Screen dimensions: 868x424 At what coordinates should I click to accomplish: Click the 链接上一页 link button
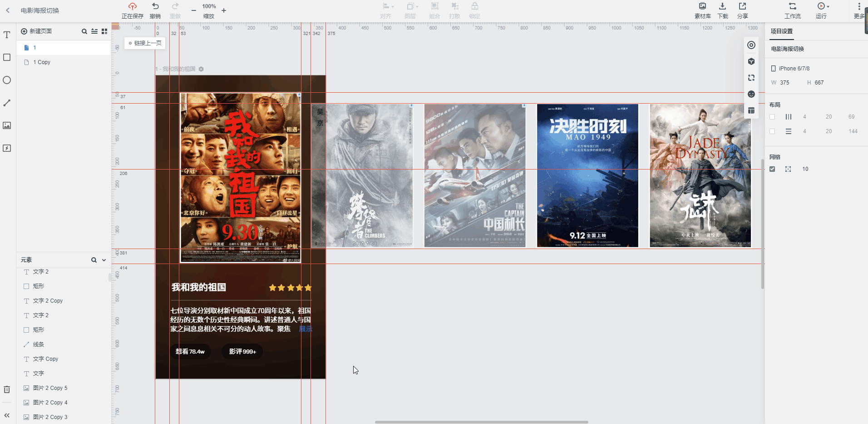pos(145,43)
